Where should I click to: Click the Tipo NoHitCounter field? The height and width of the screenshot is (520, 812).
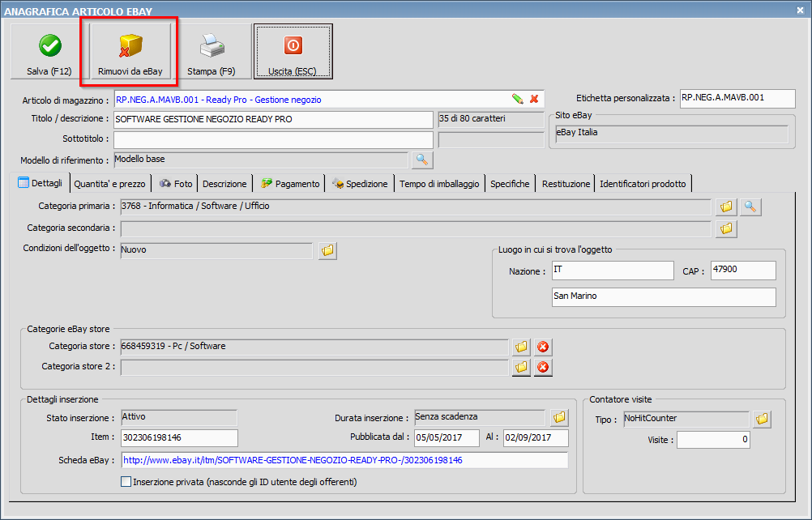point(686,419)
